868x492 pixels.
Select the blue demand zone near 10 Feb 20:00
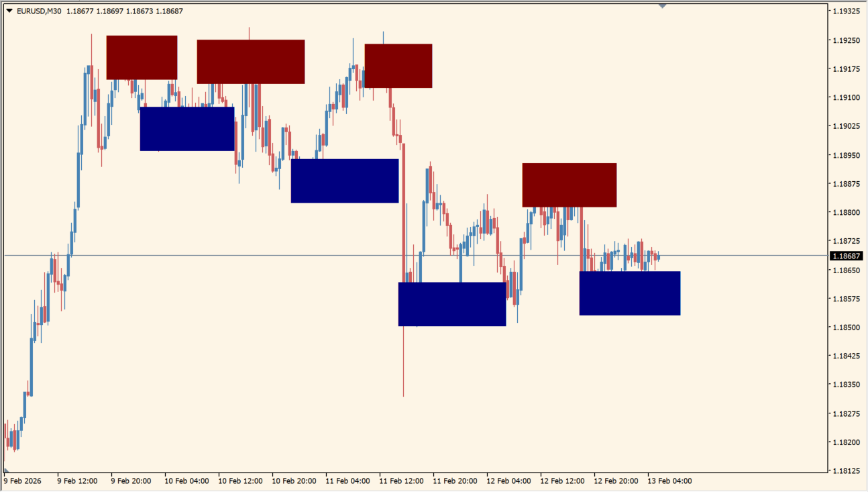pyautogui.click(x=344, y=181)
